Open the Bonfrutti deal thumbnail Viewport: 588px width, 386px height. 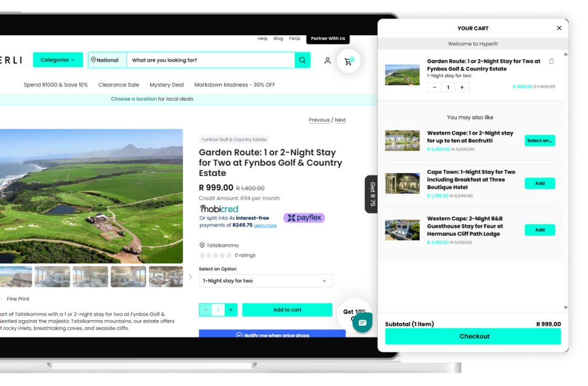[402, 141]
